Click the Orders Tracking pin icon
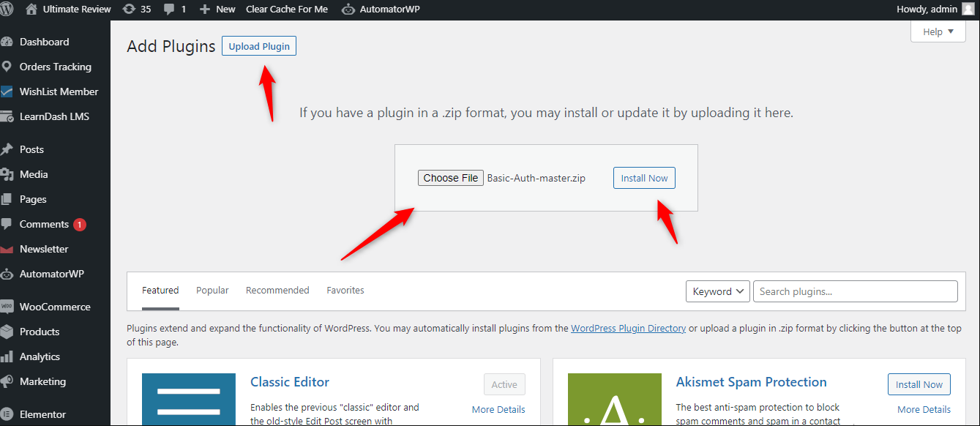This screenshot has width=980, height=426. click(x=7, y=67)
